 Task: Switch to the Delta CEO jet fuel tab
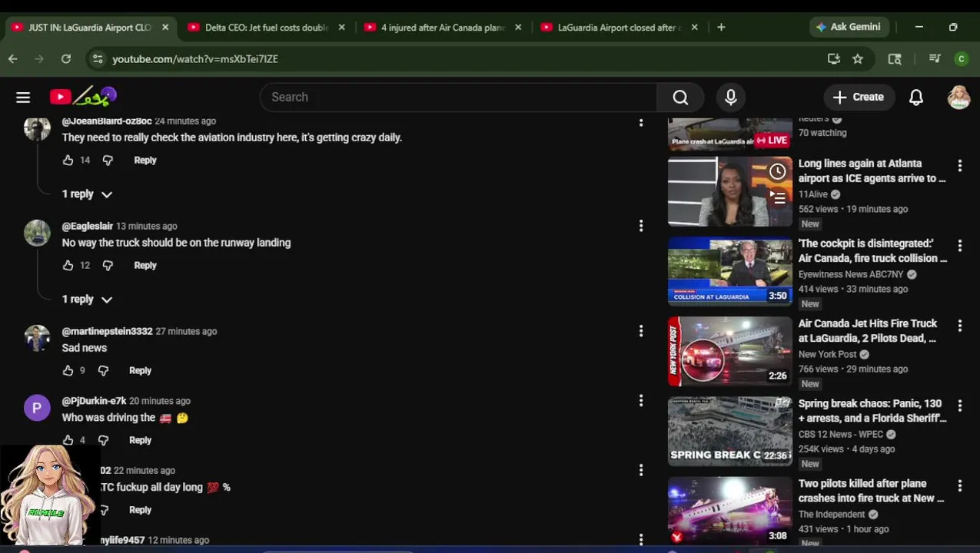pos(266,27)
